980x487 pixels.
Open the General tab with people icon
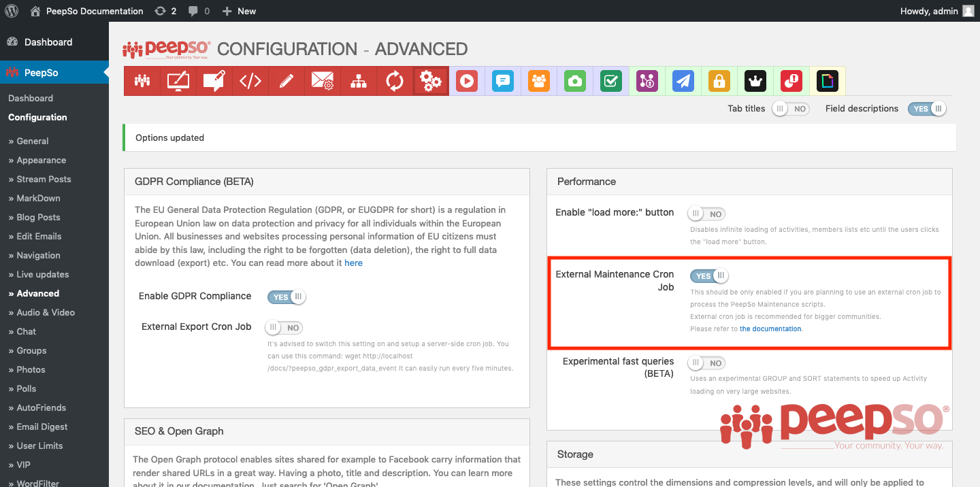pyautogui.click(x=142, y=81)
